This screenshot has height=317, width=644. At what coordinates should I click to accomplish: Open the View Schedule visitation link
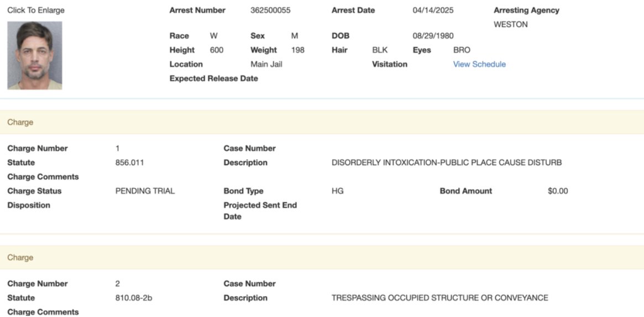[x=479, y=64]
